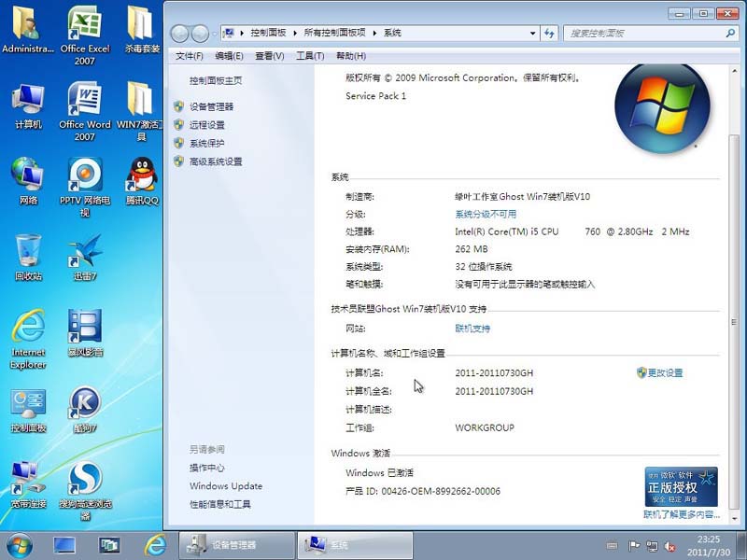Open 系统保护 from sidebar
Screen dimensions: 747x560
coord(206,144)
